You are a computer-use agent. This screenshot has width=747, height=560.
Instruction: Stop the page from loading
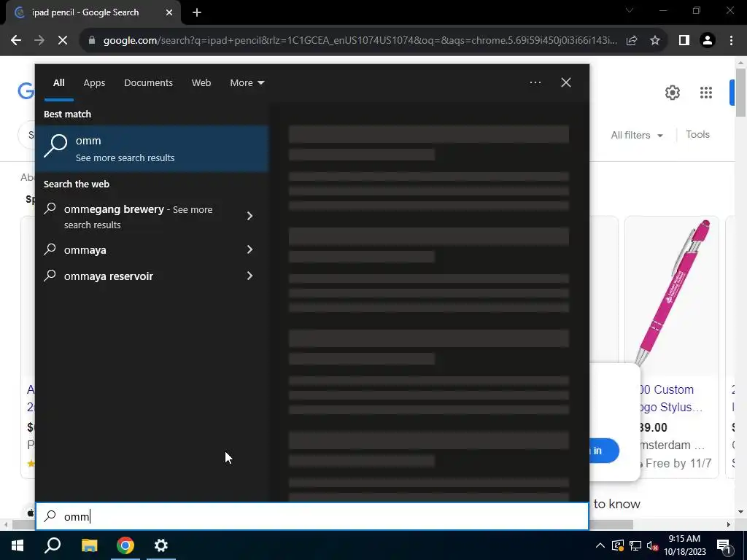pos(63,41)
